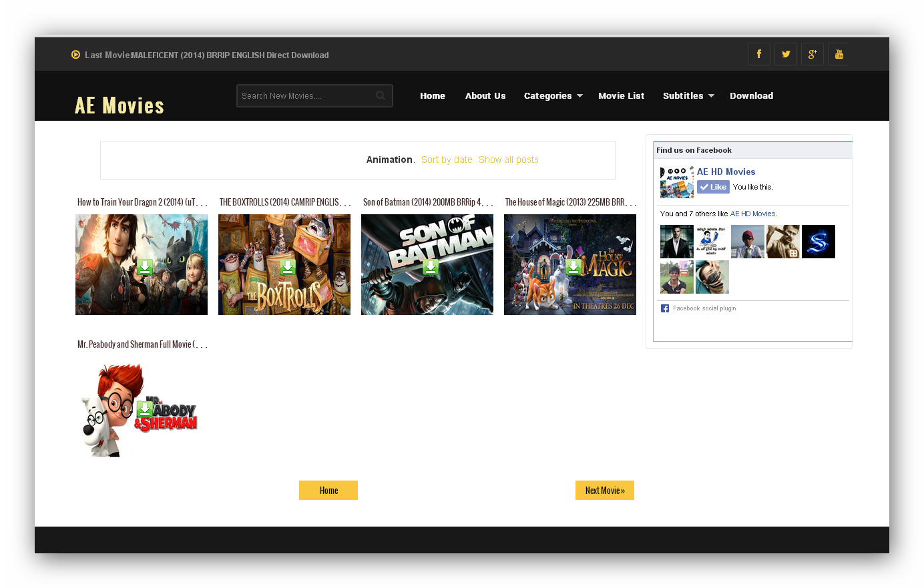Open the Sort by date link
Viewport: 924px width, 588px height.
pos(447,160)
